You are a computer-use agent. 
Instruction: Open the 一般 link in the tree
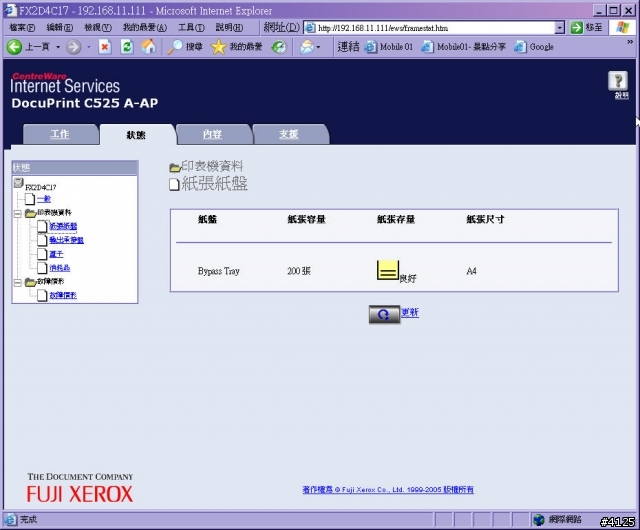[44, 199]
